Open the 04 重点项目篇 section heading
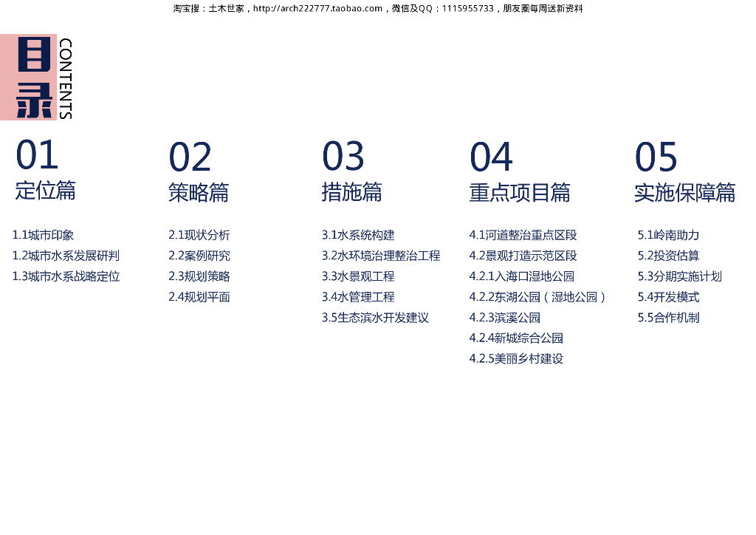756x535 pixels. tap(520, 171)
